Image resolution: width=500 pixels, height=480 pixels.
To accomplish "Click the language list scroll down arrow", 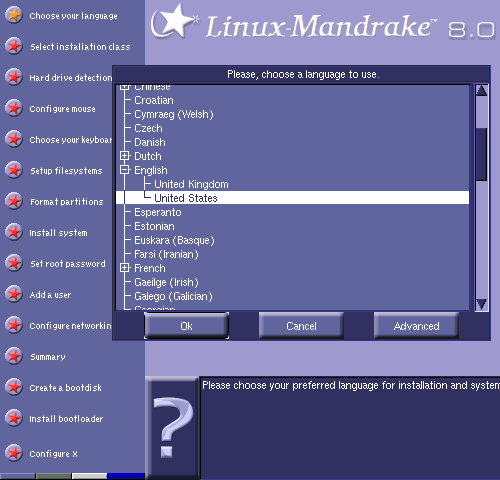I will pyautogui.click(x=482, y=304).
